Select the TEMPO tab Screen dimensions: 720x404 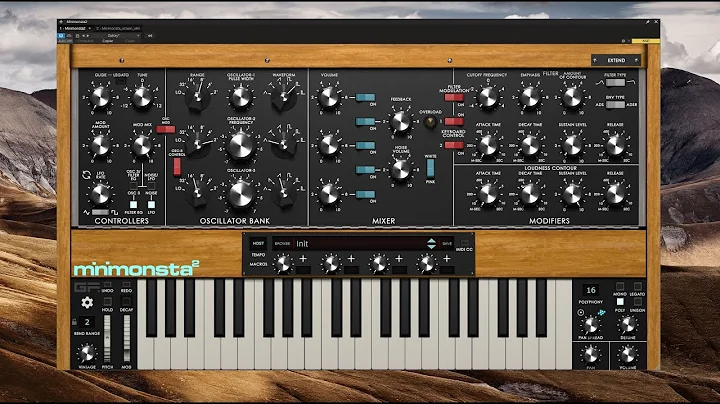coord(259,255)
